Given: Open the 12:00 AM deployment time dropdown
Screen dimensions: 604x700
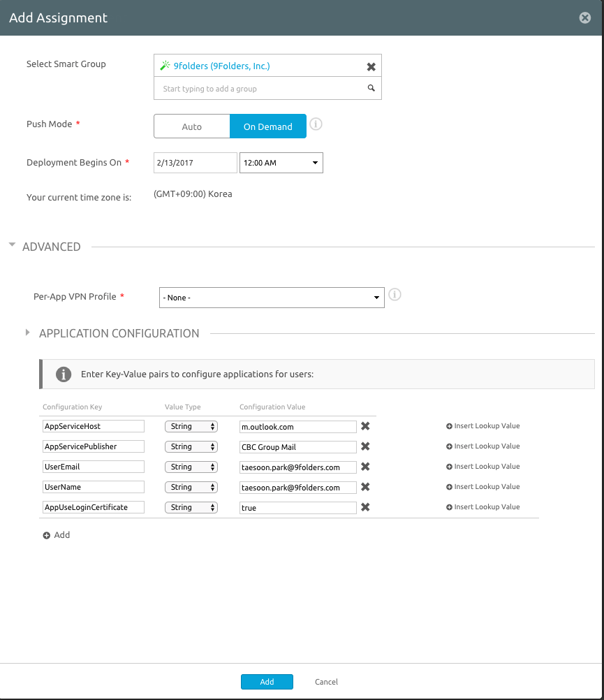Looking at the screenshot, I should coord(281,163).
